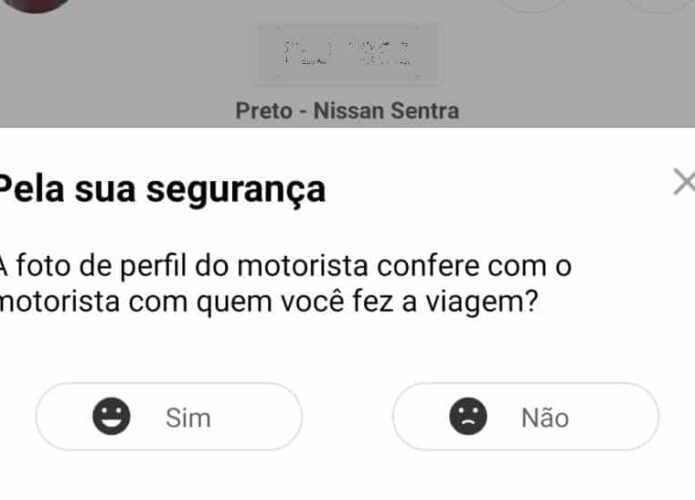Answer Não to the driver photo question
This screenshot has height=500, width=695.
(526, 417)
